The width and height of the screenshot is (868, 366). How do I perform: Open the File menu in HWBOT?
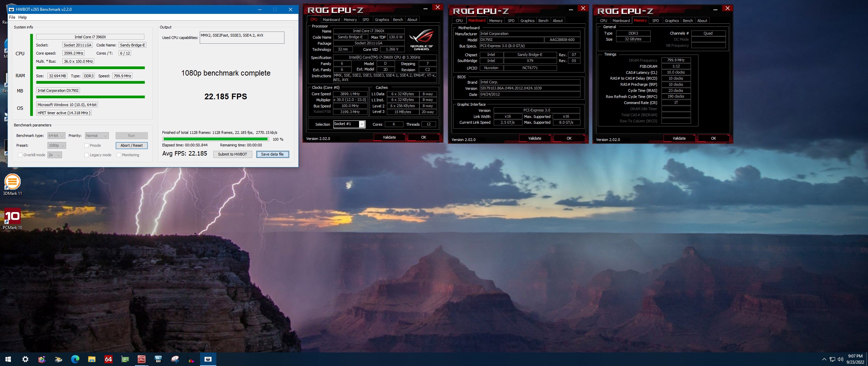click(12, 17)
